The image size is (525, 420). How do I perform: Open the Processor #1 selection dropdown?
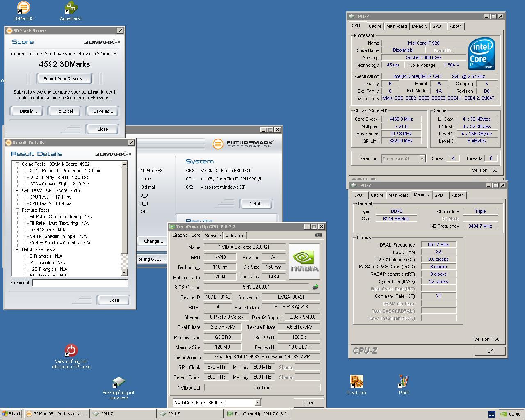tap(422, 159)
